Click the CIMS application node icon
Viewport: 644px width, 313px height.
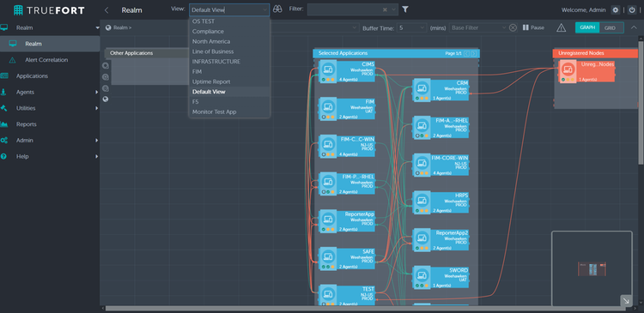pyautogui.click(x=328, y=71)
